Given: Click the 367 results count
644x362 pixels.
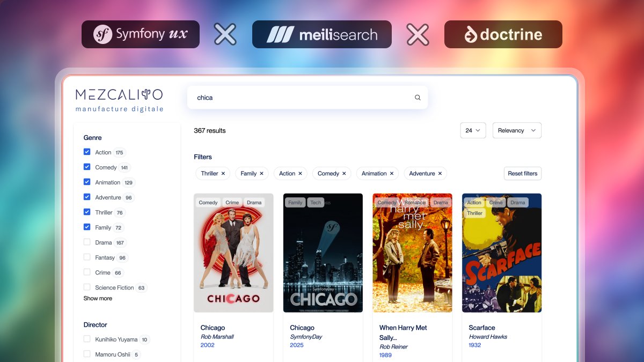Looking at the screenshot, I should [210, 130].
